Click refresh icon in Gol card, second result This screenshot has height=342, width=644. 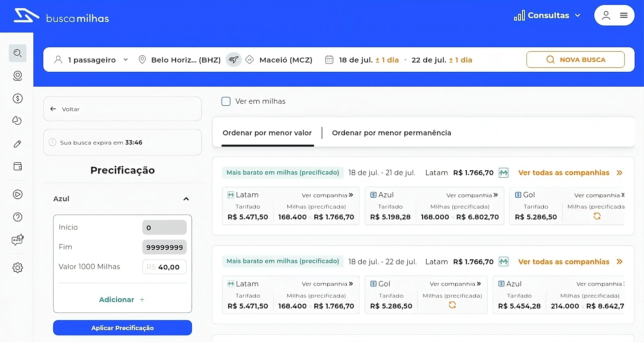click(452, 305)
